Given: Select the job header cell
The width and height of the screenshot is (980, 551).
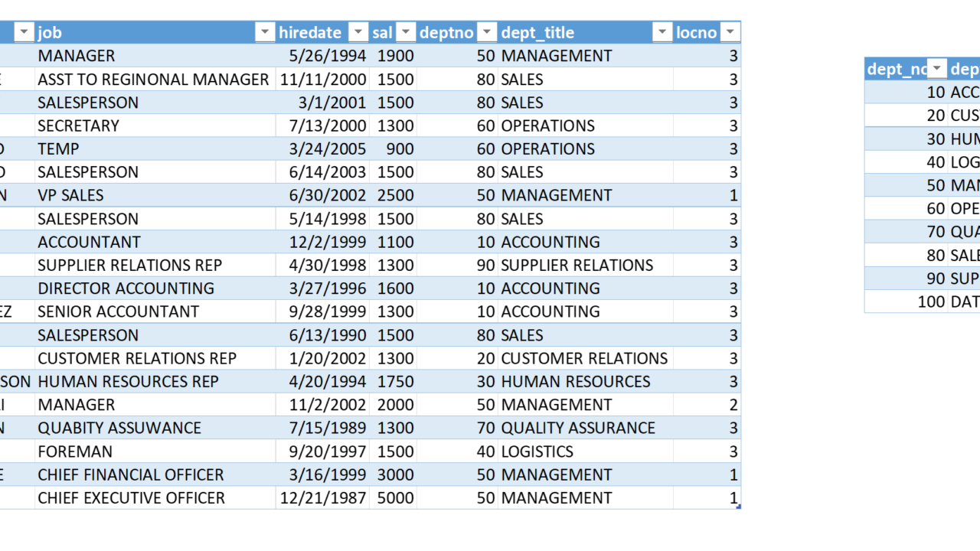Looking at the screenshot, I should click(155, 32).
